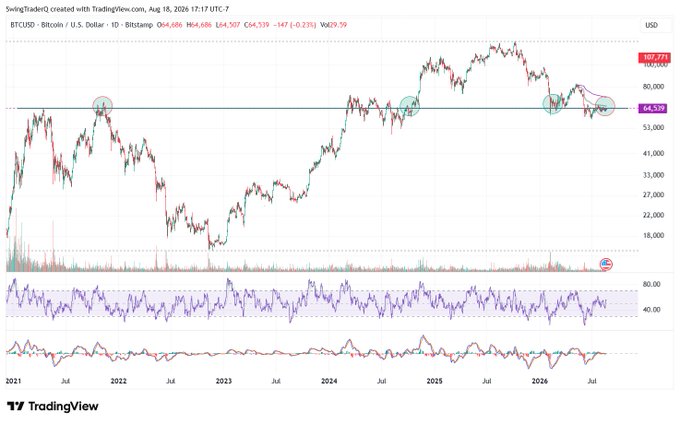Click the TradingView logo at the bottom
The image size is (680, 424).
point(52,406)
